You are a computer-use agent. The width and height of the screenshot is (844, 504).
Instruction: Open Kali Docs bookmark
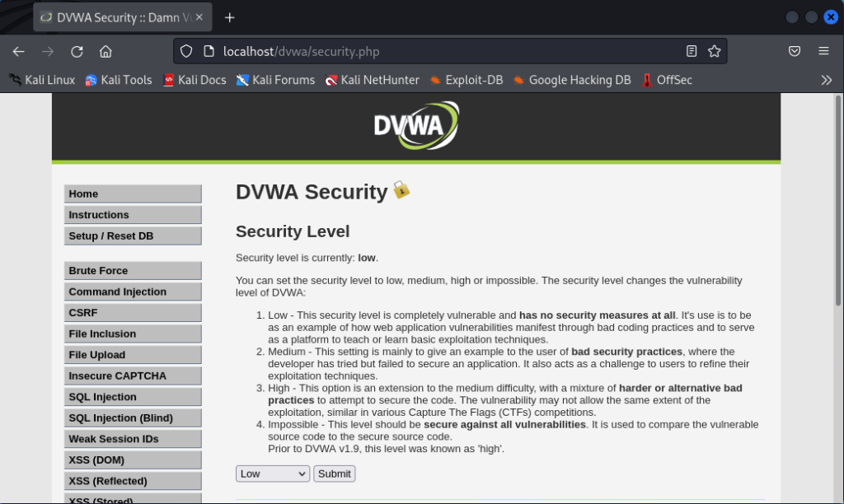point(195,80)
